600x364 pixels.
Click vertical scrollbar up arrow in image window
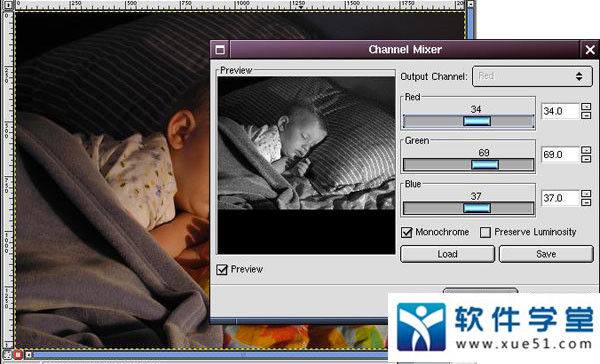pyautogui.click(x=471, y=4)
